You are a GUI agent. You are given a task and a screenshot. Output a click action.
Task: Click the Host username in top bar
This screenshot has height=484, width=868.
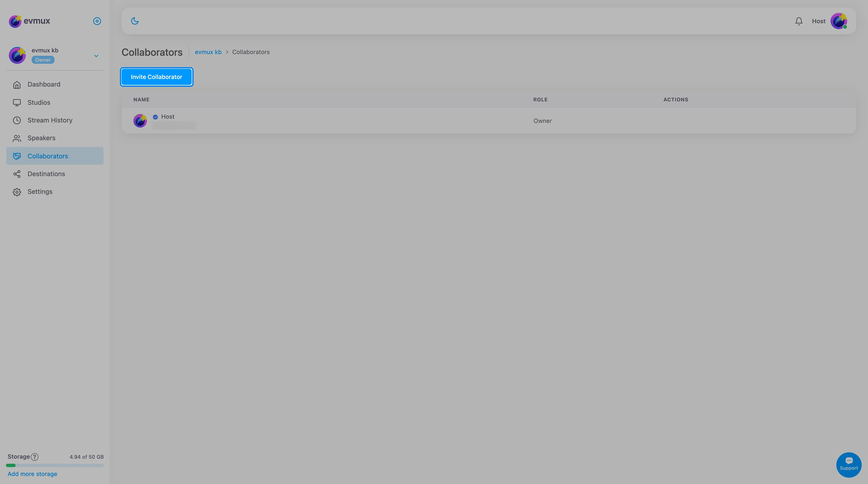(818, 21)
